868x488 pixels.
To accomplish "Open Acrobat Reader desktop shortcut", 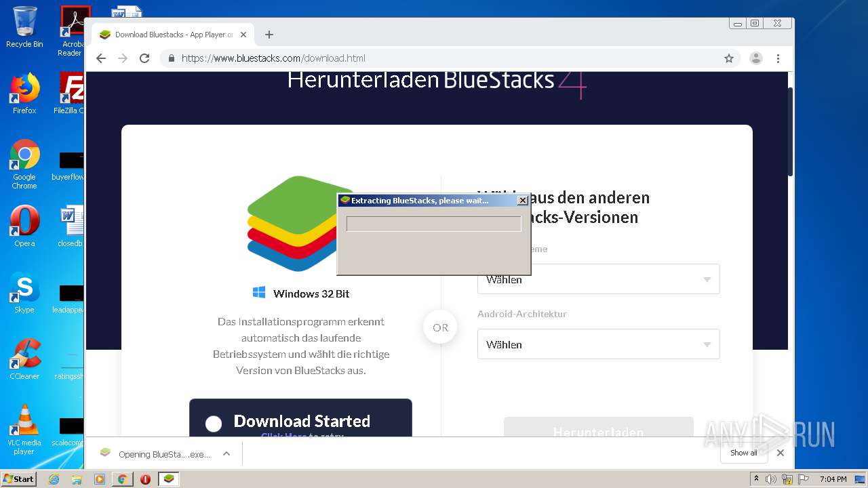I will (72, 30).
